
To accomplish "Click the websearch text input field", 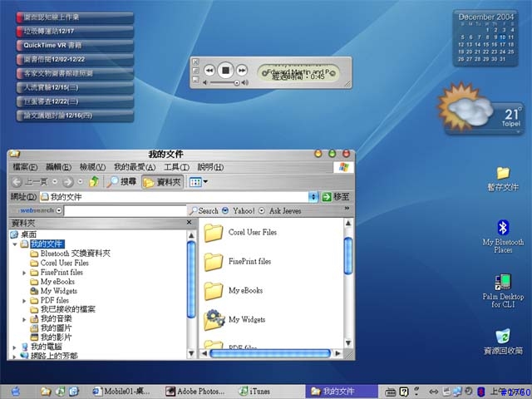I will coord(126,210).
